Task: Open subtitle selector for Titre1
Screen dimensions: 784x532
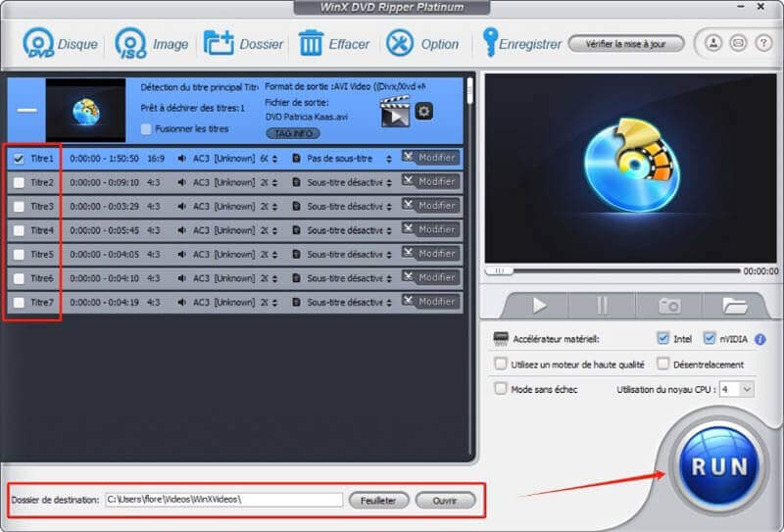Action: point(388,159)
